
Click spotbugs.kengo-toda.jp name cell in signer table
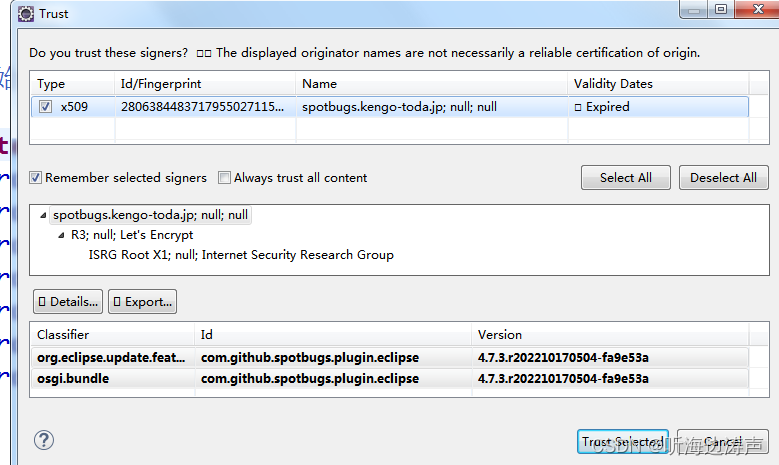[x=432, y=107]
